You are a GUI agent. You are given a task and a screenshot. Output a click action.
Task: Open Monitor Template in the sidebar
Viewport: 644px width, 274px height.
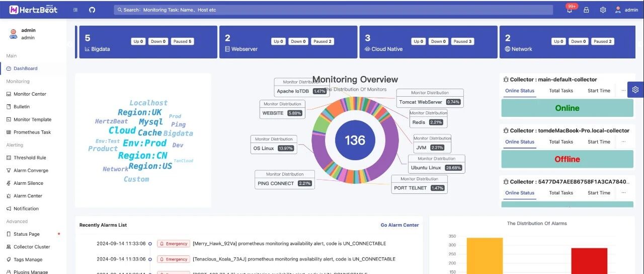click(33, 119)
